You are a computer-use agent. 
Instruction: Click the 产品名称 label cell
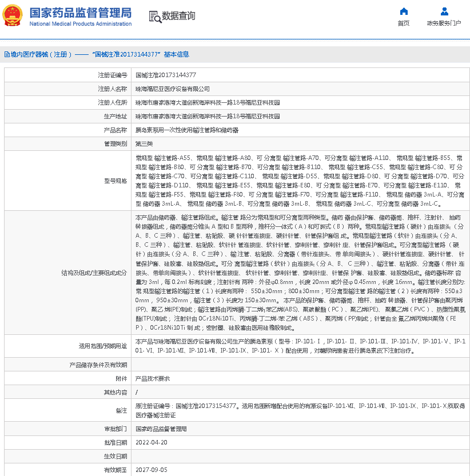click(67, 130)
